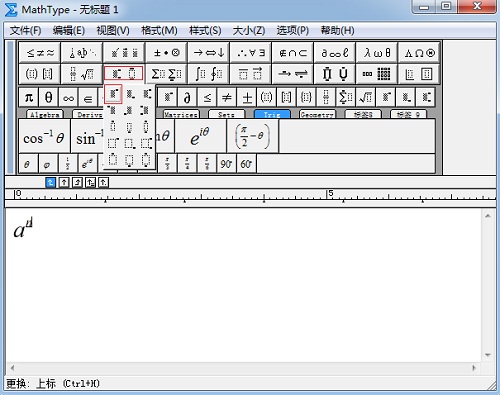This screenshot has width=500, height=395.
Task: Open the subscript and superscript templates palette
Action: [x=124, y=74]
